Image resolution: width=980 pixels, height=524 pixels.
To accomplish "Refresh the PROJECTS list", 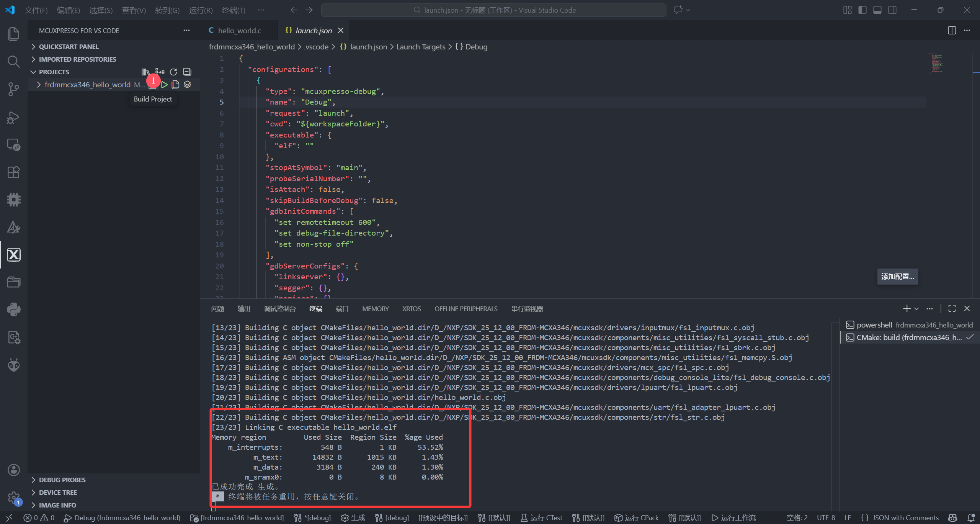I will coord(173,72).
